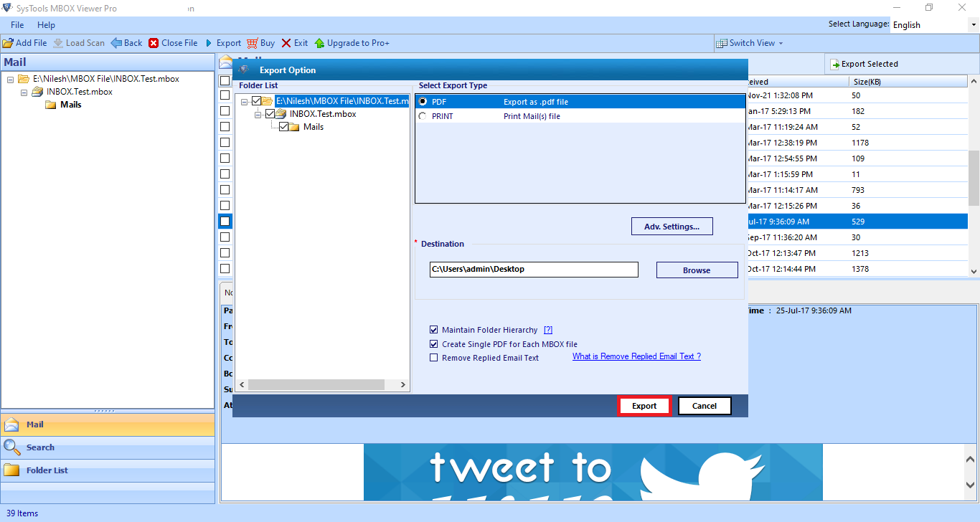The height and width of the screenshot is (522, 980).
Task: Click the [?] help link beside Maintain Folder Hierarchy
Action: [x=548, y=330]
